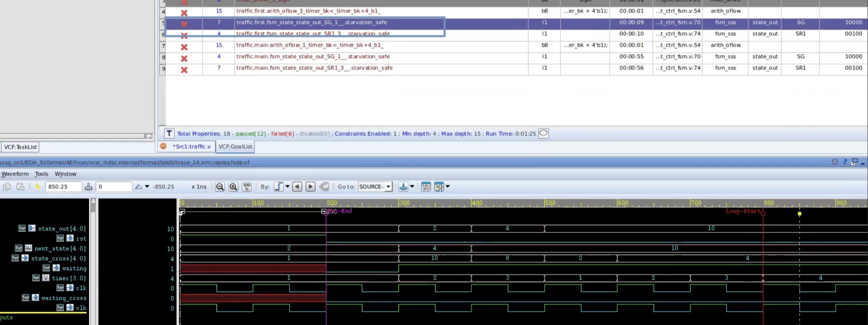Image resolution: width=868 pixels, height=325 pixels.
Task: Click the Loop-End marker label
Action: pyautogui.click(x=339, y=211)
